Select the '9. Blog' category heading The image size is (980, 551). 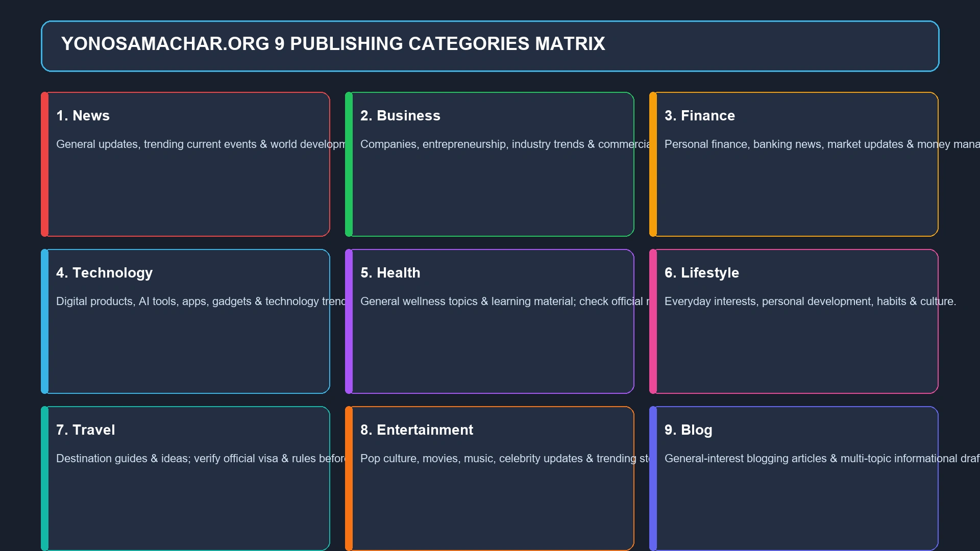click(x=688, y=430)
